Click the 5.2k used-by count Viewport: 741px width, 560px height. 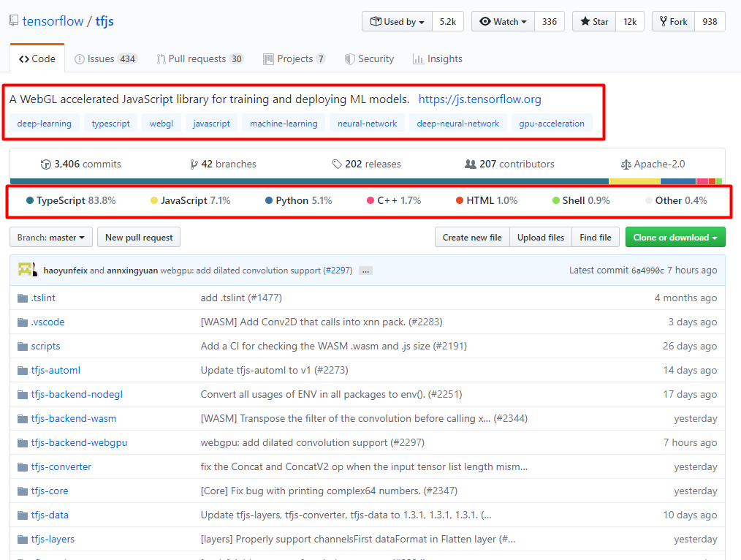[x=447, y=22]
